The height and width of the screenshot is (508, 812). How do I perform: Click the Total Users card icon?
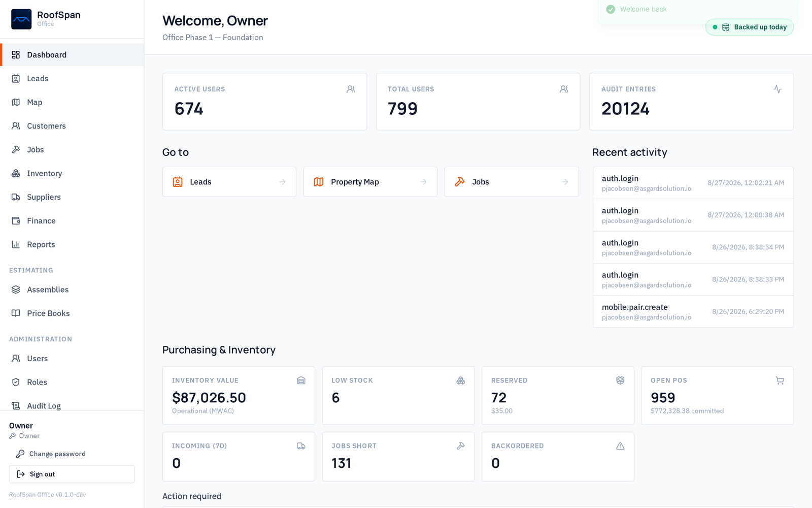point(564,89)
